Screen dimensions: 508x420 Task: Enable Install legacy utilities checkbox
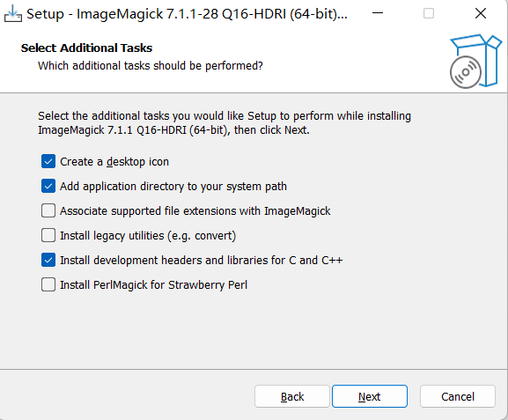coord(48,235)
